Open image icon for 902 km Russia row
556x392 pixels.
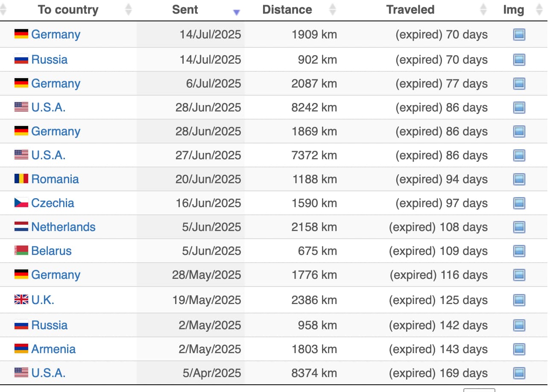click(x=519, y=59)
